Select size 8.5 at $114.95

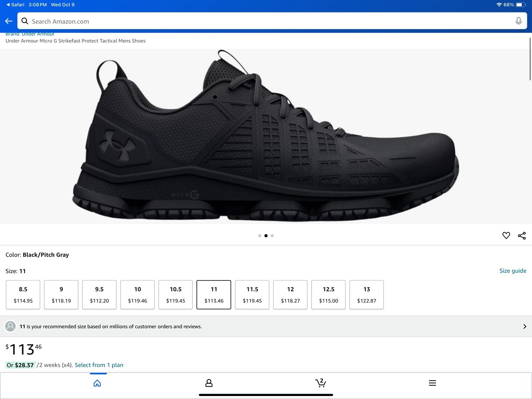(x=23, y=295)
